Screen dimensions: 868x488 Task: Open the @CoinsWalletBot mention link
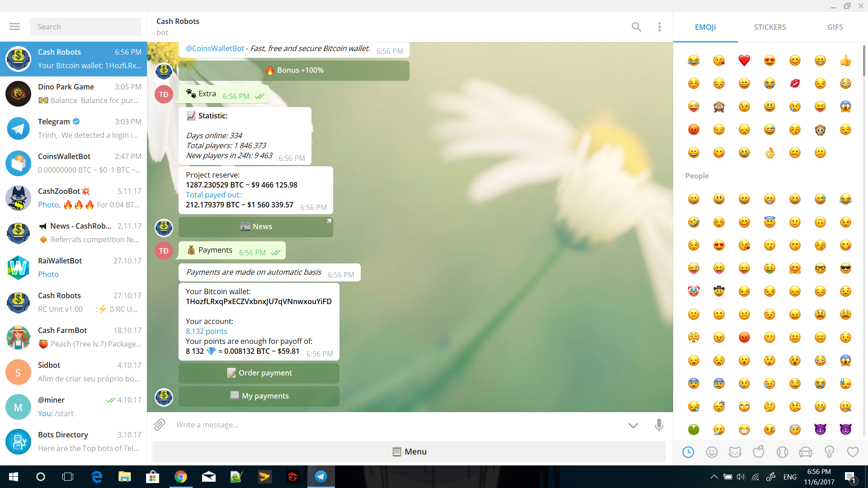(215, 48)
